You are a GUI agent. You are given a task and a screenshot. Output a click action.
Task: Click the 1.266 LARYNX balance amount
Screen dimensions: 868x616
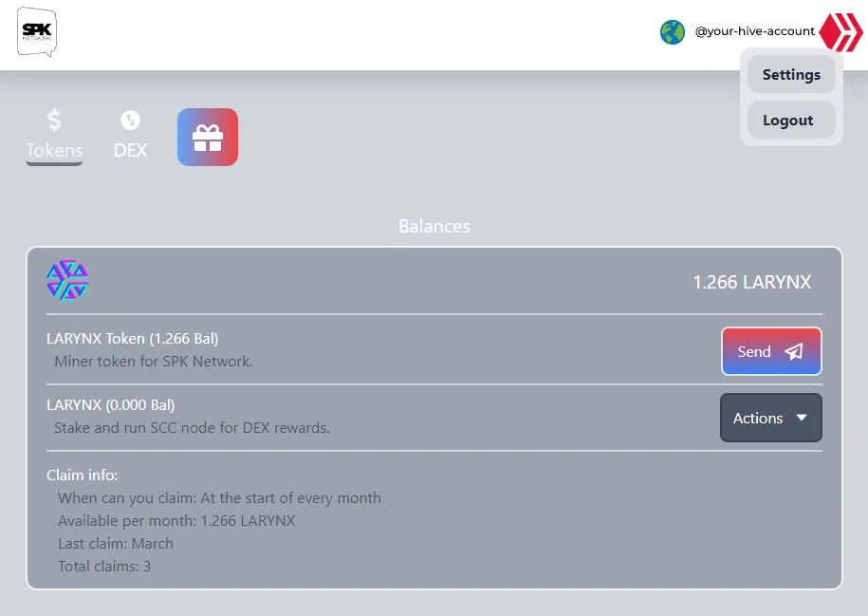click(x=751, y=282)
